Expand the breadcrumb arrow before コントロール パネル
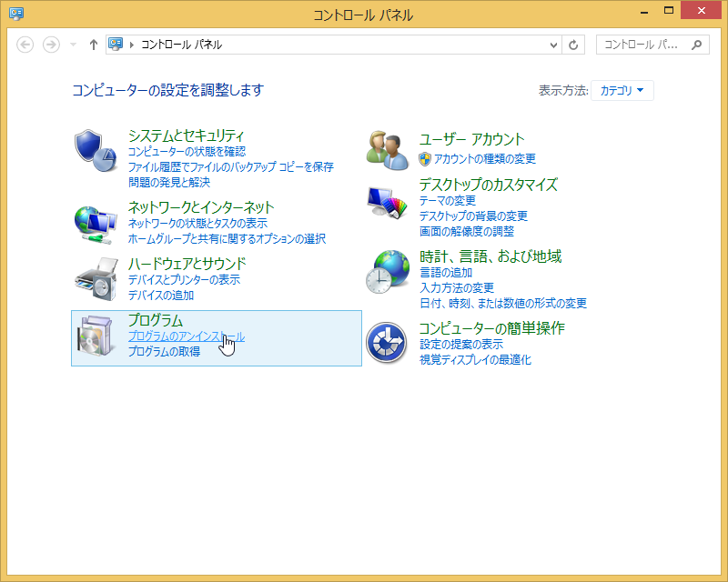Screen dimensions: 728x582 click(x=132, y=45)
